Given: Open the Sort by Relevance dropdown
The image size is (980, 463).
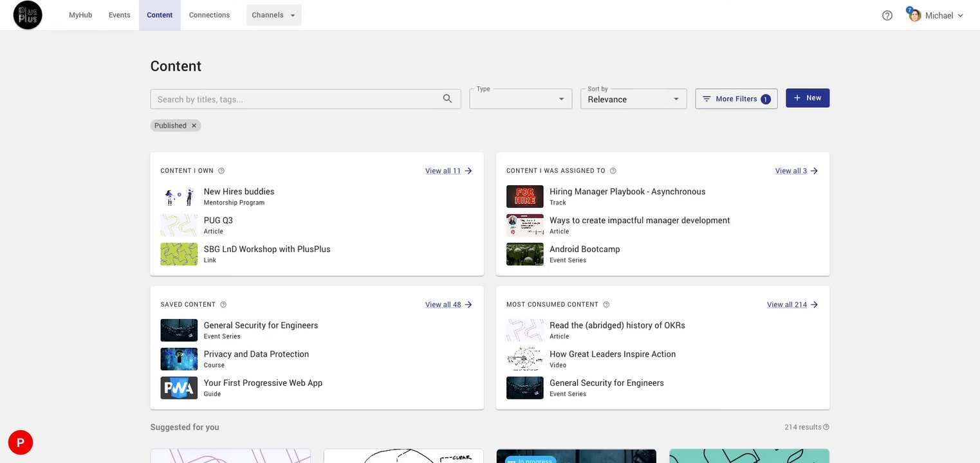Looking at the screenshot, I should click(x=633, y=99).
